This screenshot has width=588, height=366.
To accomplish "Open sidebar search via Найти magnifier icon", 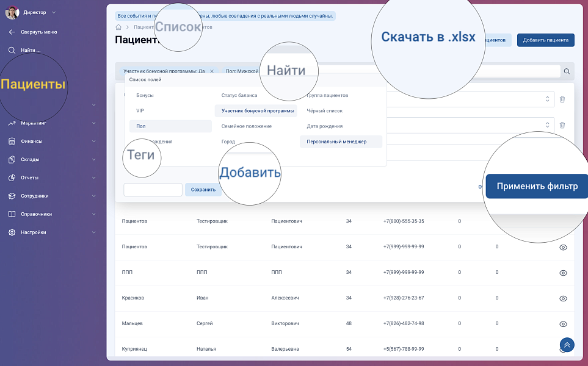I will (12, 50).
